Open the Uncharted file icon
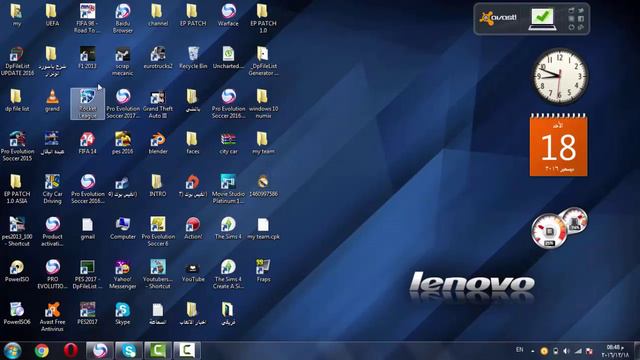 228,58
